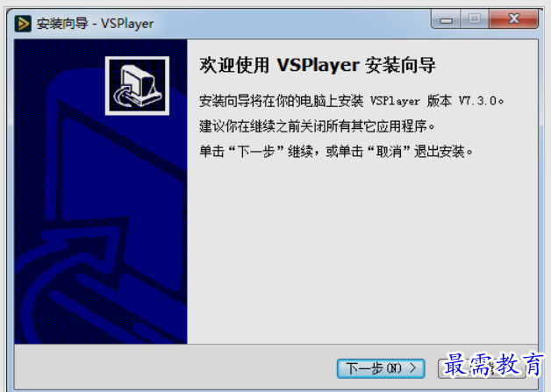Viewport: 551px width, 392px height.
Task: Click the line recommending closing other applications
Action: pyautogui.click(x=317, y=126)
